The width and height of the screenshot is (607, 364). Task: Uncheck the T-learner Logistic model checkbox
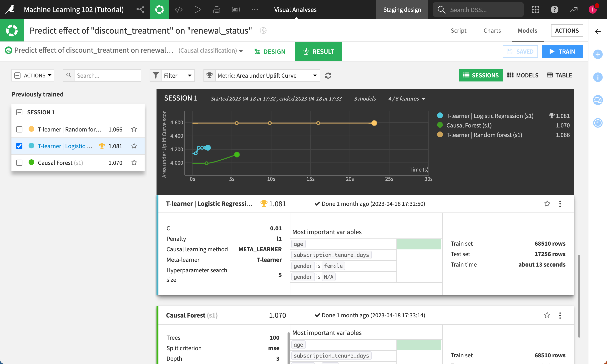click(x=19, y=146)
